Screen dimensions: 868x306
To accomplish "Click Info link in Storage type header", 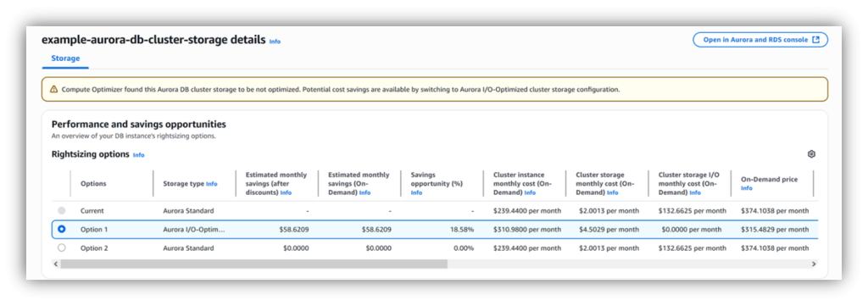I will click(211, 184).
